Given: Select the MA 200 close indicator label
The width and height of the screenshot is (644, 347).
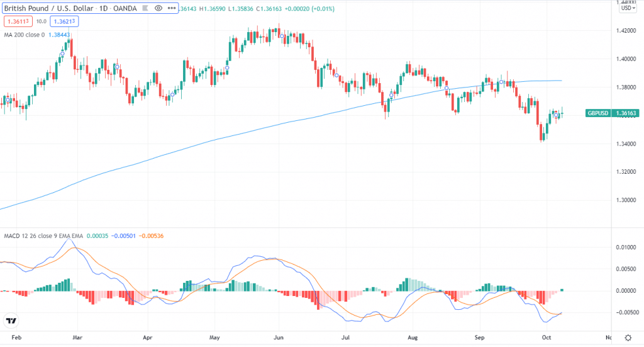Looking at the screenshot, I should click(25, 35).
